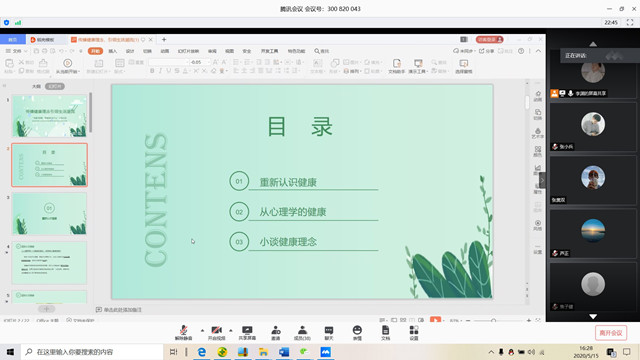
Task: Click the 分享 (Share) button
Action: 487,51
